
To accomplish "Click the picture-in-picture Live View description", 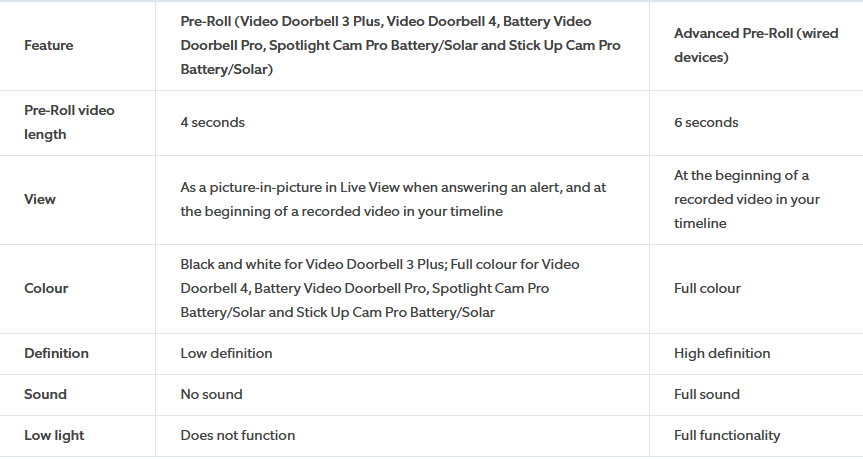I will (393, 199).
